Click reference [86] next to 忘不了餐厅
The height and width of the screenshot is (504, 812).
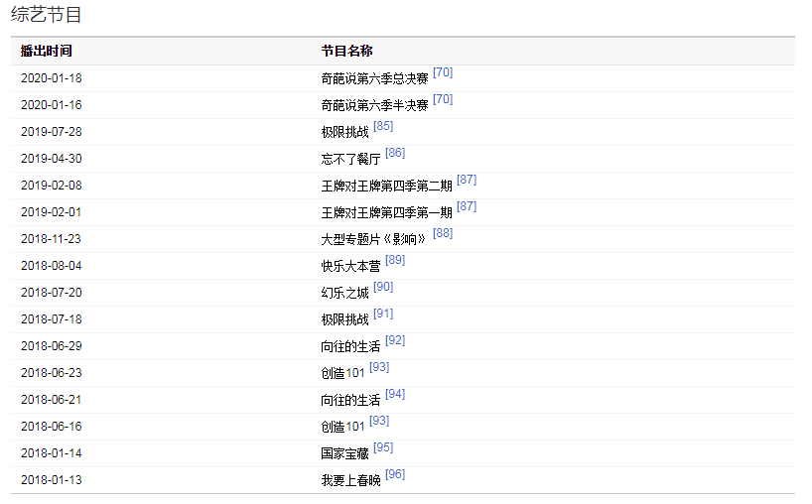[395, 153]
